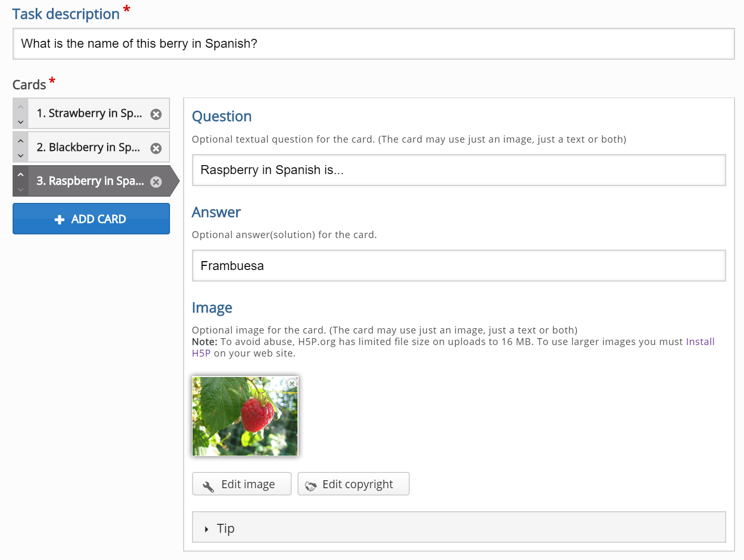This screenshot has height=560, width=744.
Task: Focus the Answer field containing Frambuesa
Action: click(x=459, y=266)
